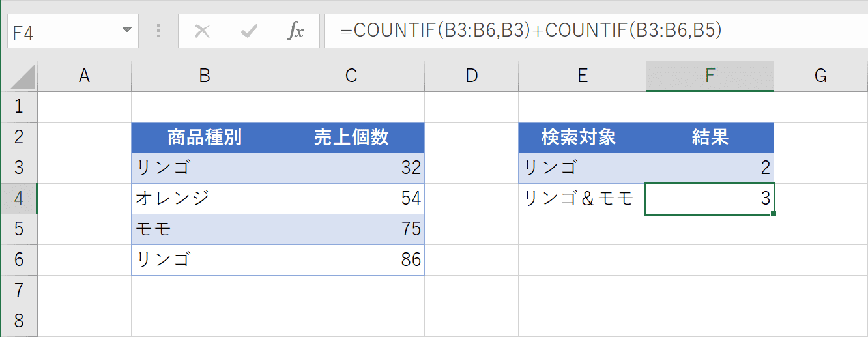This screenshot has width=868, height=337.
Task: Select column E header
Action: pos(583,76)
